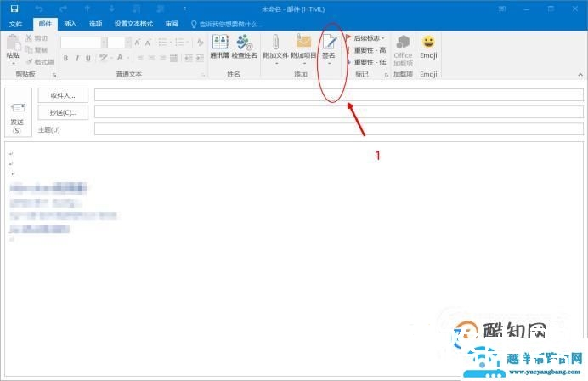This screenshot has width=588, height=381.
Task: Open the 设置文本格式 (Format Text) tab
Action: [x=133, y=24]
